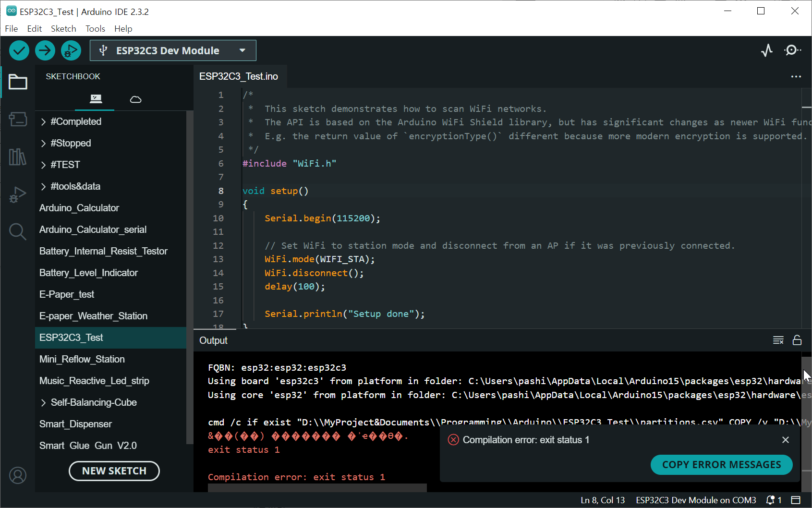Click line number 13 in gutter
Viewport: 812px width, 508px height.
point(218,259)
